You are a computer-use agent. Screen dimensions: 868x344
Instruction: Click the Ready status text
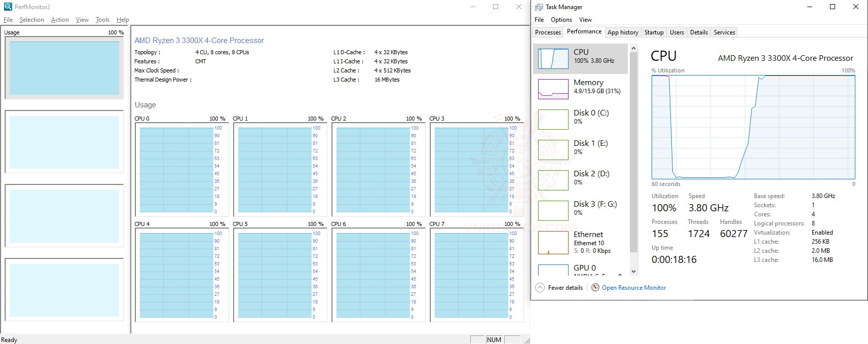pos(9,340)
